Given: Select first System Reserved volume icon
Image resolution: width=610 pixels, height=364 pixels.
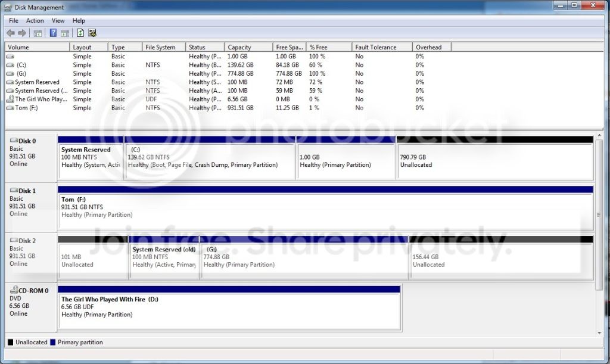Looking at the screenshot, I should [10, 82].
